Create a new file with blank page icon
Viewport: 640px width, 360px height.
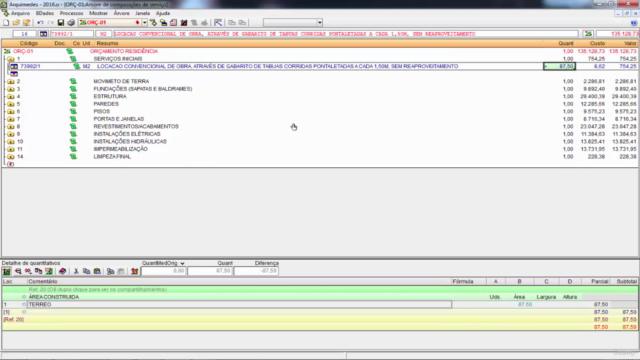click(6, 23)
